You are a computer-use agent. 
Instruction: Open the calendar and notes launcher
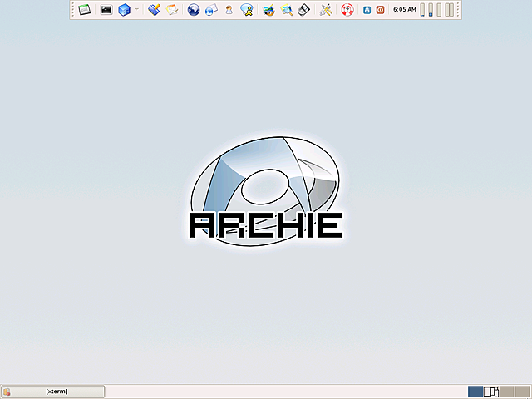click(x=172, y=10)
